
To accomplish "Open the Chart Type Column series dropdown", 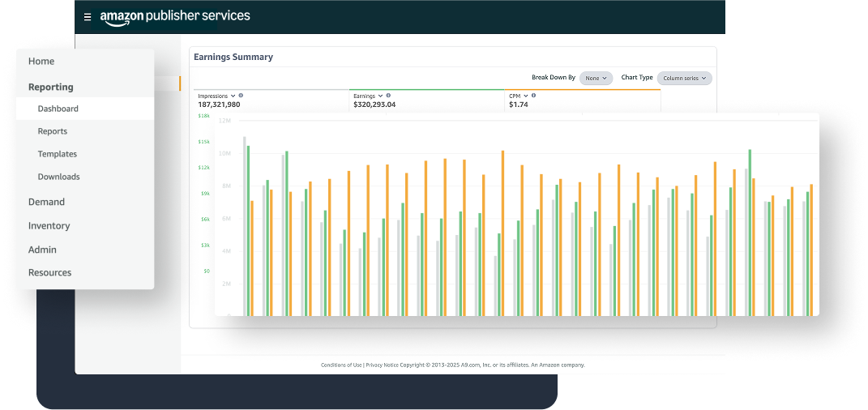I will point(684,78).
